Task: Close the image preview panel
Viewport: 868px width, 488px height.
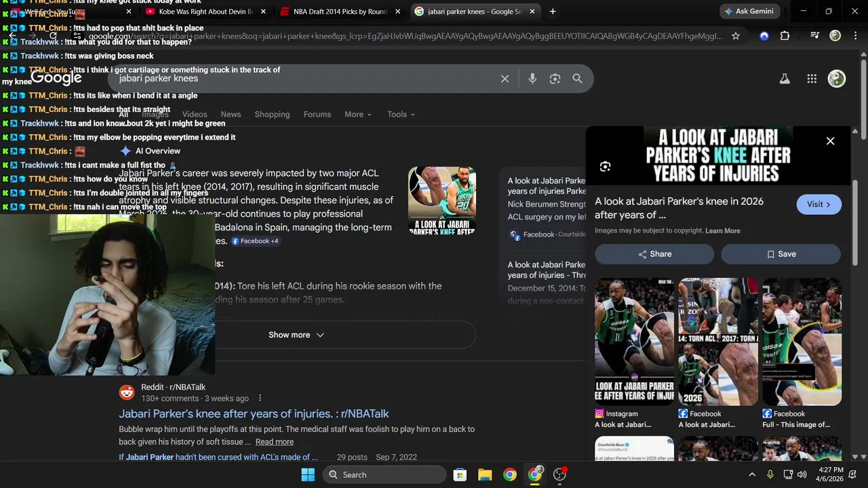Action: coord(830,141)
